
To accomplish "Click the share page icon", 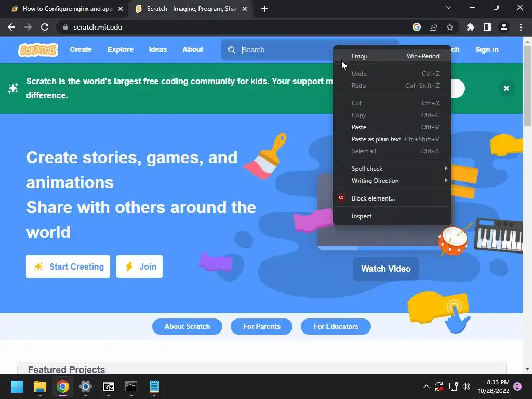I will [x=433, y=27].
